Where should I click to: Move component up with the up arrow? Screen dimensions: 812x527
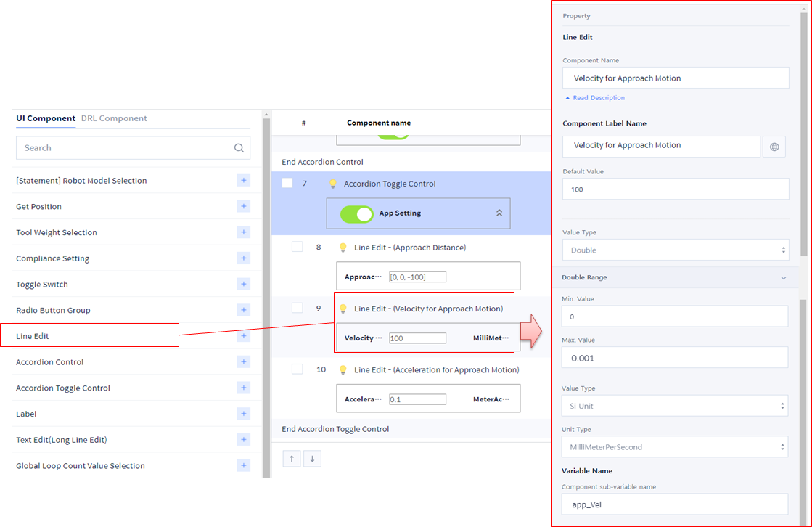tap(291, 459)
